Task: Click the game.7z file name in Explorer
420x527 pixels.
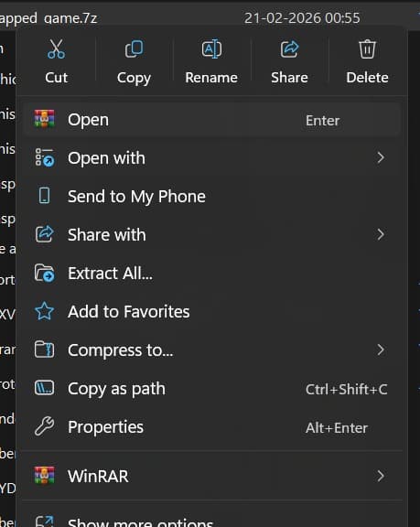Action: 49,17
